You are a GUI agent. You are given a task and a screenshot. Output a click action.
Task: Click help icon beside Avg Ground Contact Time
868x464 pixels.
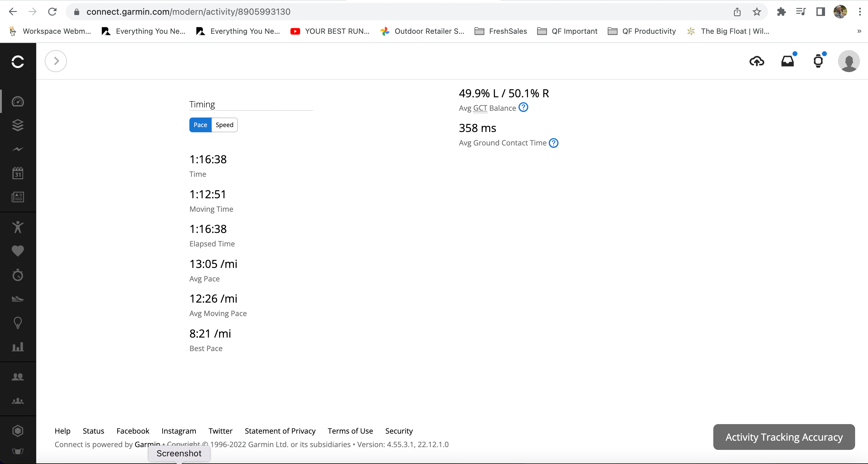[554, 143]
